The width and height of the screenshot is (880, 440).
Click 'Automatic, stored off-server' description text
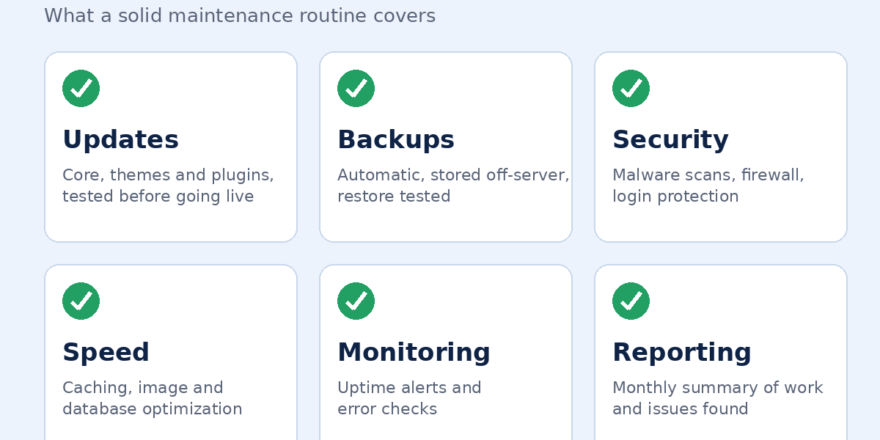coord(453,186)
